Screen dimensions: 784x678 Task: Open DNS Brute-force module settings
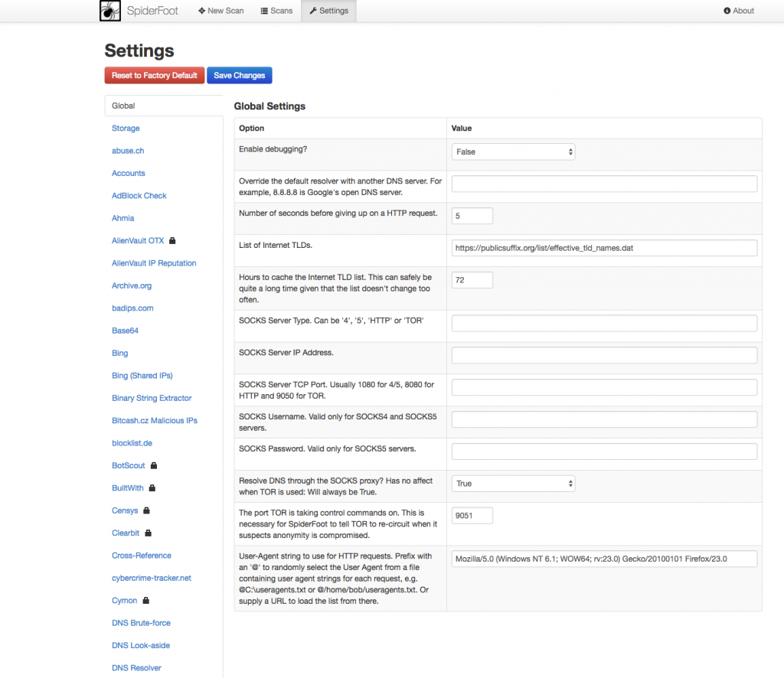pyautogui.click(x=141, y=623)
